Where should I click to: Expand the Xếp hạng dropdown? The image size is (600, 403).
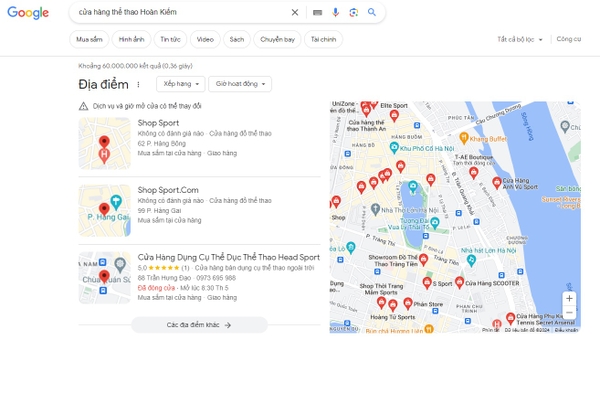[x=181, y=84]
